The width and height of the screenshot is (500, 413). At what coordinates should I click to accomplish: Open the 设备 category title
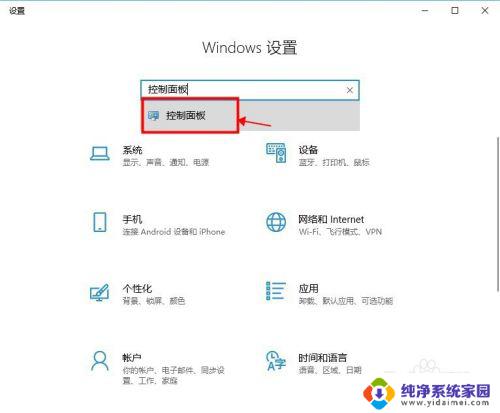(x=308, y=150)
